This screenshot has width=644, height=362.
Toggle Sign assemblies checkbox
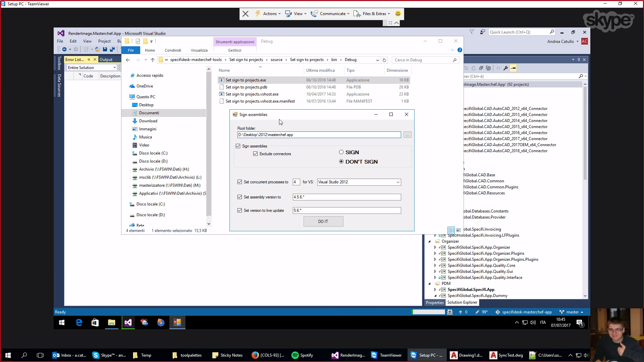[238, 146]
